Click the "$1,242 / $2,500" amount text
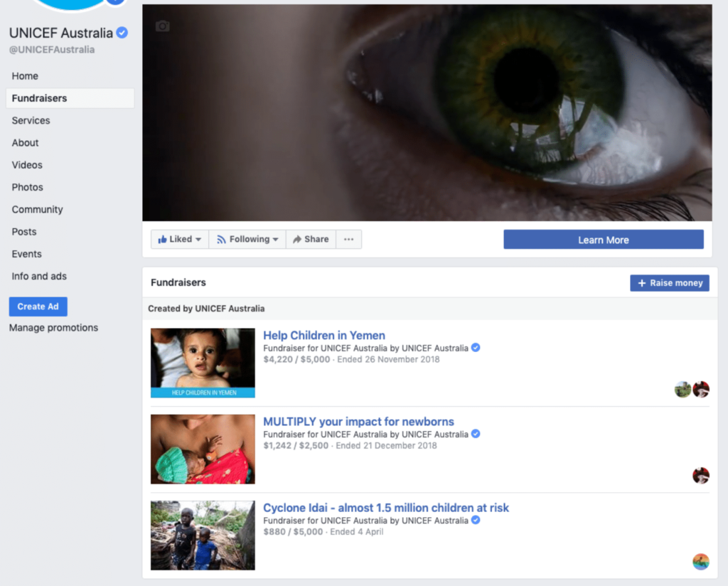Image resolution: width=728 pixels, height=586 pixels. [x=296, y=446]
